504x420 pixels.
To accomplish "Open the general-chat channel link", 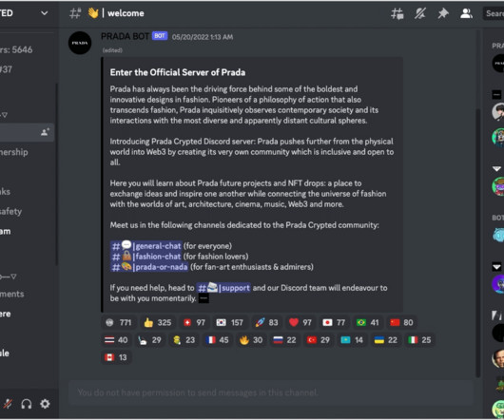I will (x=145, y=246).
